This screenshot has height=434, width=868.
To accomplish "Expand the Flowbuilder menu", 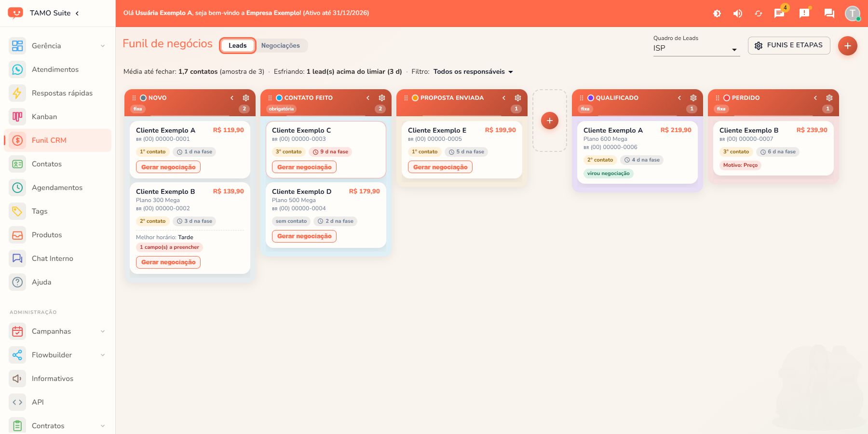I will (58, 355).
